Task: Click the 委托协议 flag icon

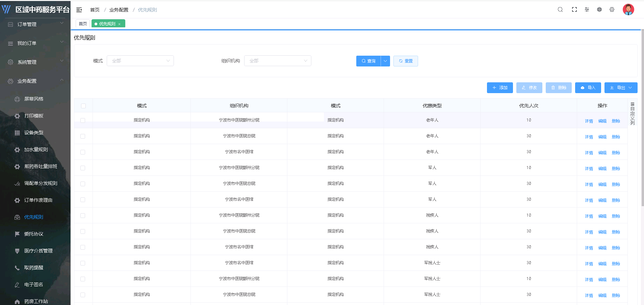Action: tap(17, 234)
